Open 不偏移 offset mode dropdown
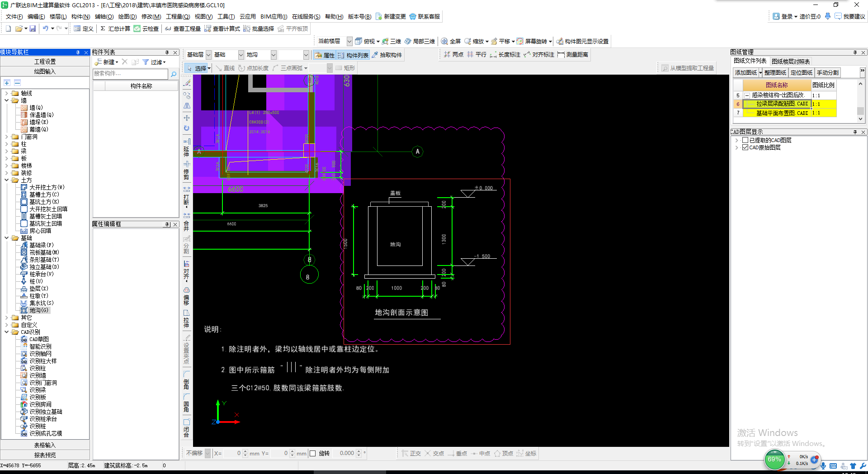The height and width of the screenshot is (474, 868). click(208, 453)
